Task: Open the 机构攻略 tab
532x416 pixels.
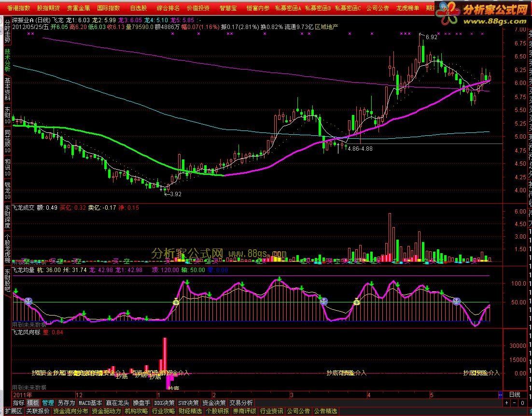Action: point(136,411)
